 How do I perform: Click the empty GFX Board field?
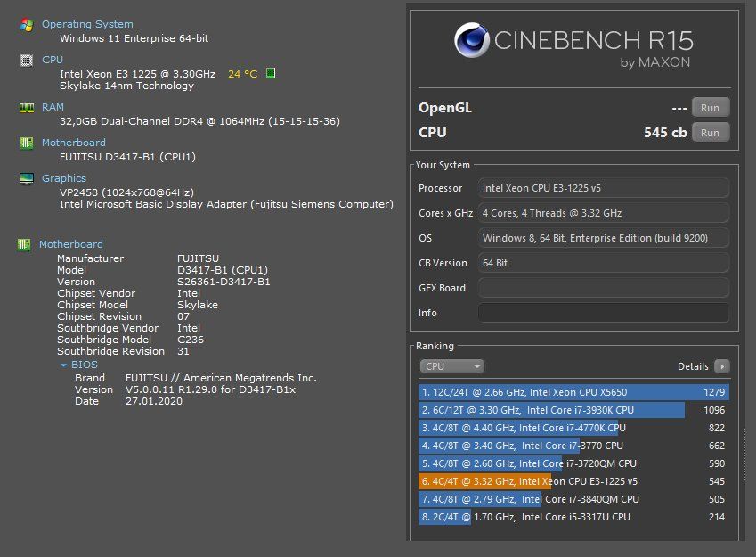(603, 288)
